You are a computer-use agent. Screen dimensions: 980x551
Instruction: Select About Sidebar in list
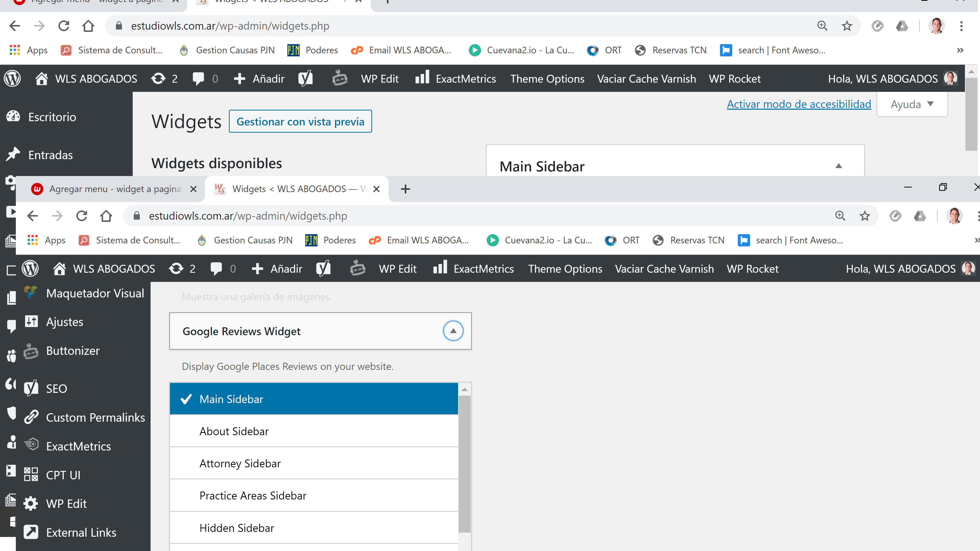coord(314,431)
